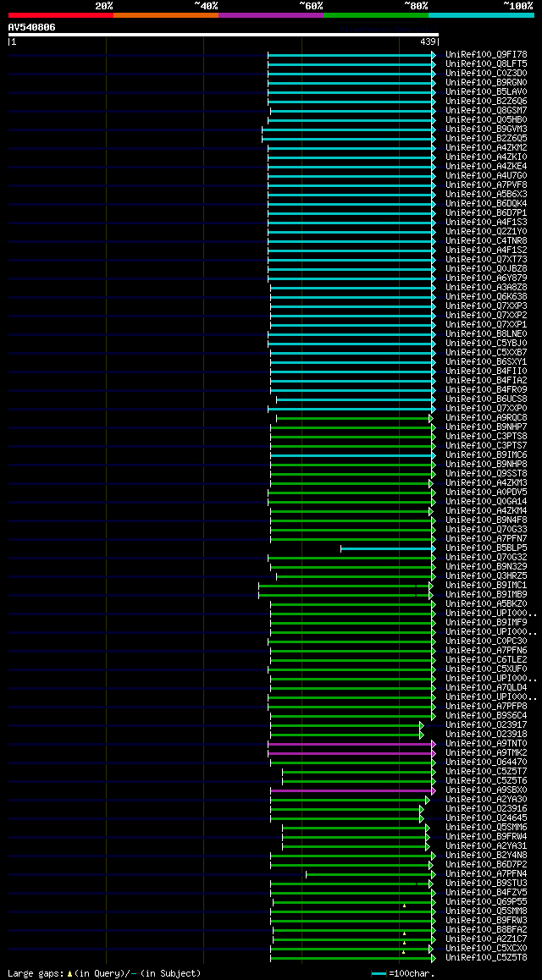Select the UniRef100_Q7XXP0 label
The height and width of the screenshot is (980, 542).
(486, 409)
